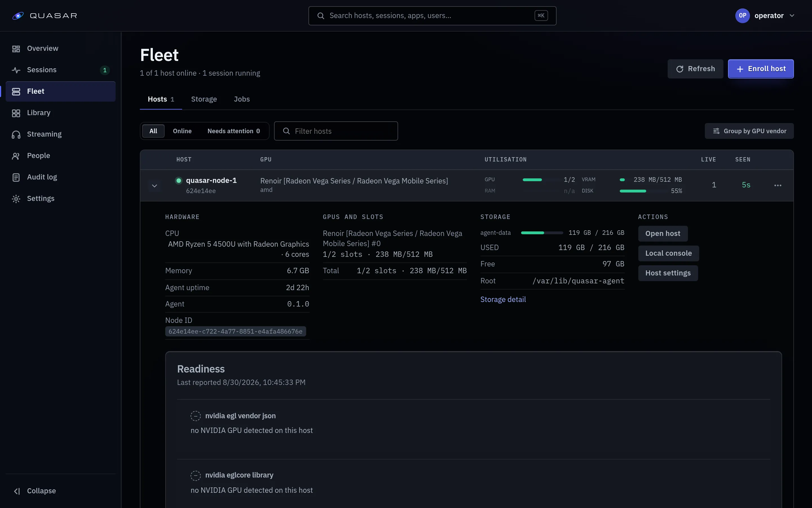Click the Sessions badge showing 1
The width and height of the screenshot is (812, 508).
[x=105, y=70]
